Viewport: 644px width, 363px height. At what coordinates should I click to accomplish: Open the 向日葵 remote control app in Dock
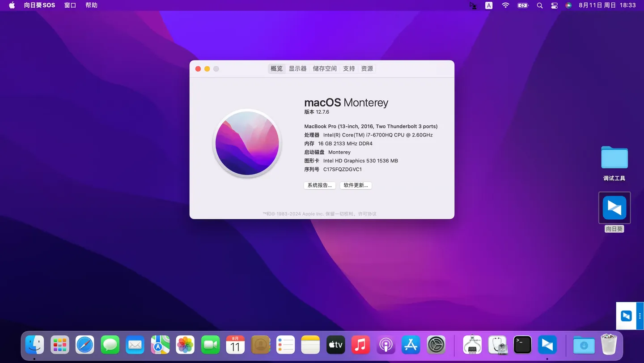547,345
